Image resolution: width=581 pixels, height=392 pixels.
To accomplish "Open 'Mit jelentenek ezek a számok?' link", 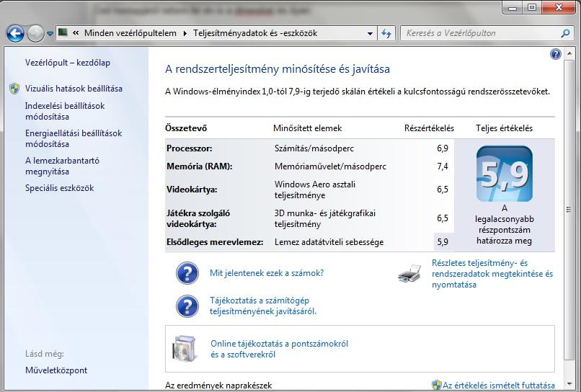I will tap(267, 273).
